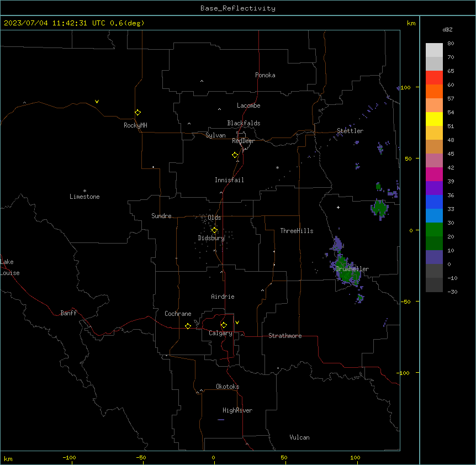Select the yellow V marker east of Calgary
Viewport: 476px width, 465px height.
click(x=237, y=323)
